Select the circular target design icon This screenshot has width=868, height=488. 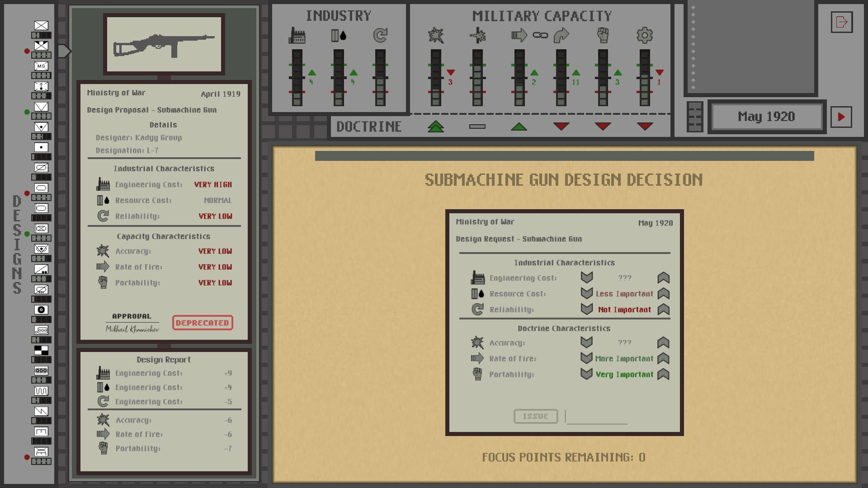tap(41, 310)
